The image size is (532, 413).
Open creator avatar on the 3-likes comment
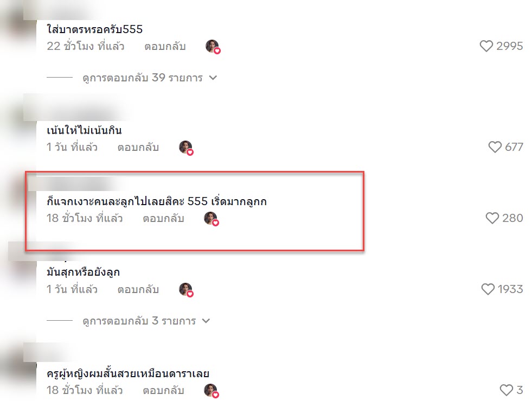(x=211, y=391)
